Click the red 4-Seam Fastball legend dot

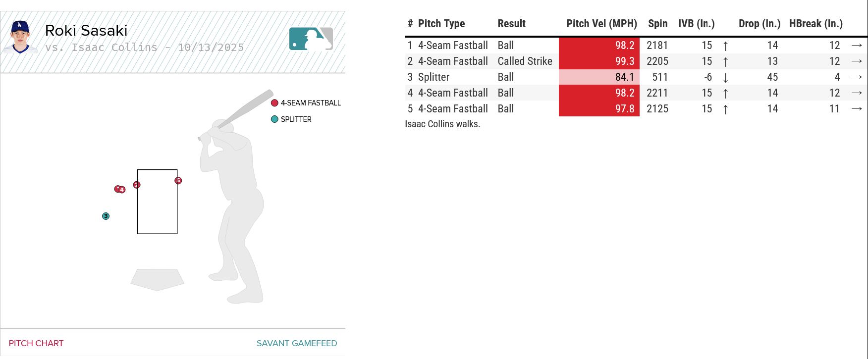click(x=274, y=103)
